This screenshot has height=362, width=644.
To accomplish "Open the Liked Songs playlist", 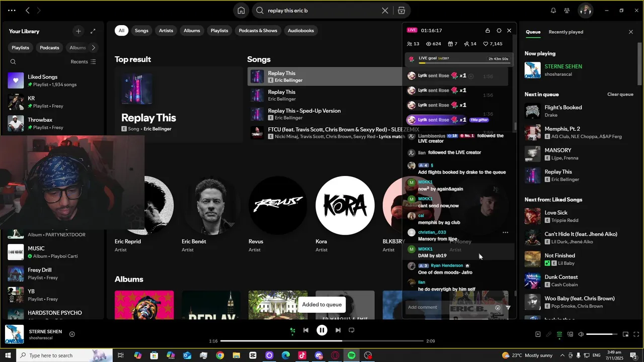I will 52,80.
